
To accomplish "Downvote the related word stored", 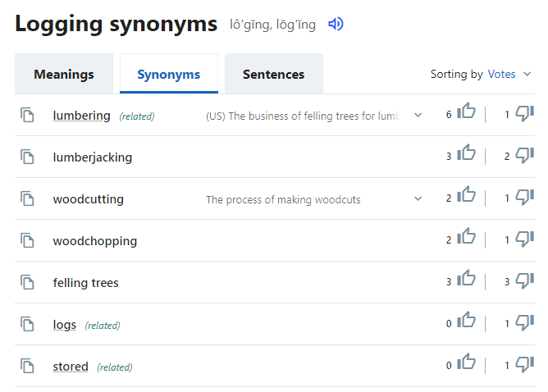I will 524,364.
